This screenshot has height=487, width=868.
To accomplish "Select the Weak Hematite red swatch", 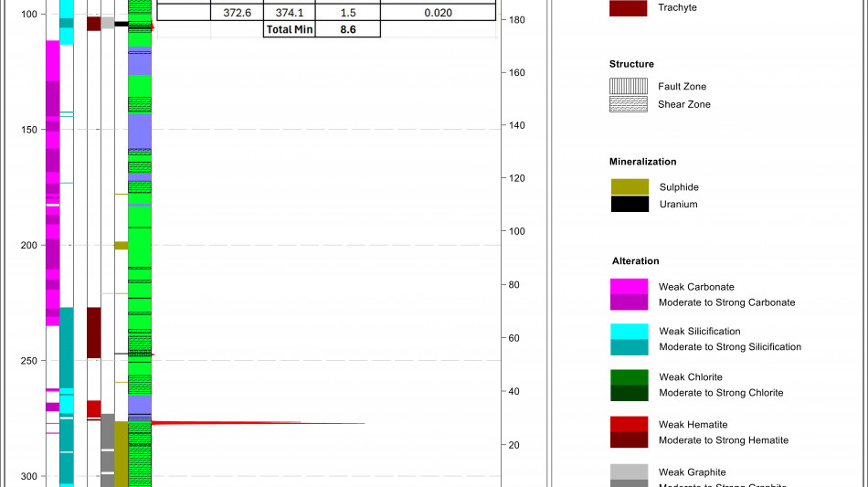I will click(x=629, y=425).
